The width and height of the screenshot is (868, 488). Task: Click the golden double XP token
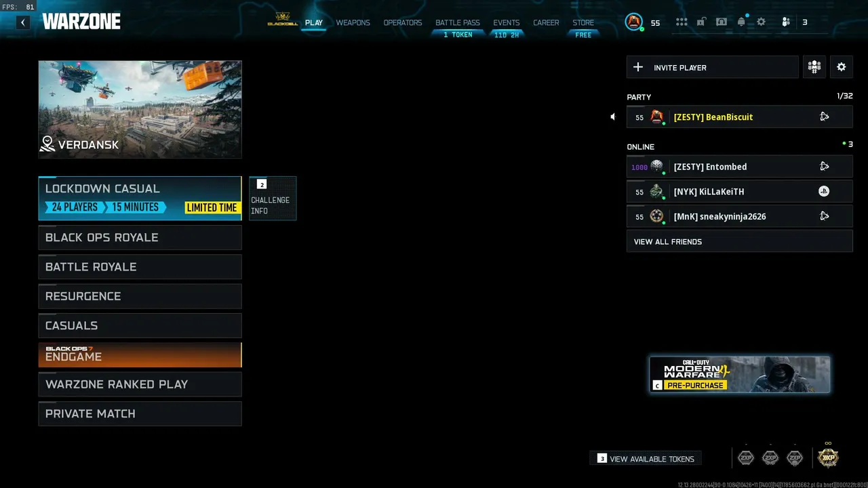click(828, 457)
